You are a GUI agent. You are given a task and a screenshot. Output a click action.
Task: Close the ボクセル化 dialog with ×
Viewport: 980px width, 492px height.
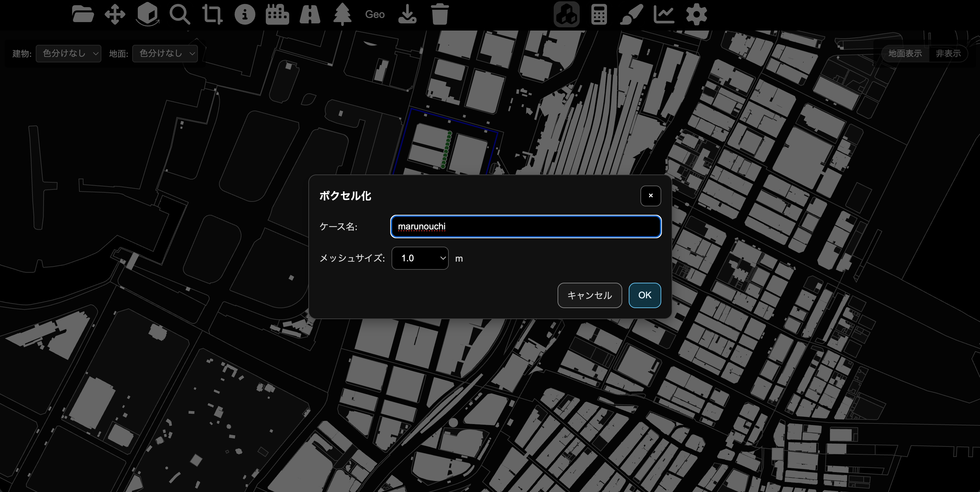(x=651, y=196)
